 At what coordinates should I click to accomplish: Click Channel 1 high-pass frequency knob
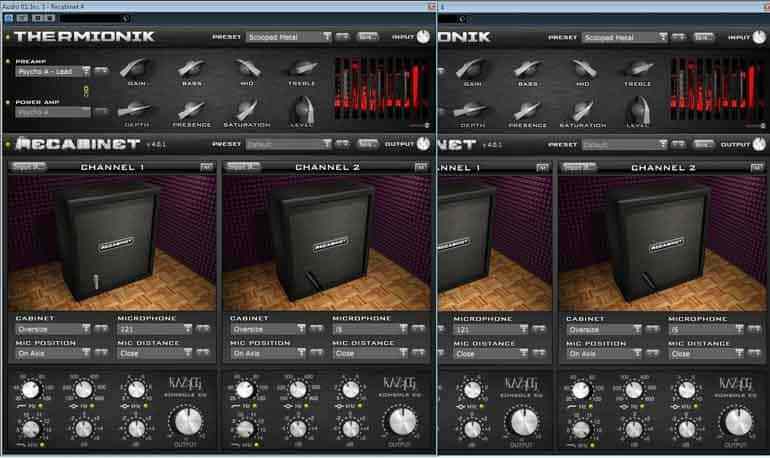[30, 390]
